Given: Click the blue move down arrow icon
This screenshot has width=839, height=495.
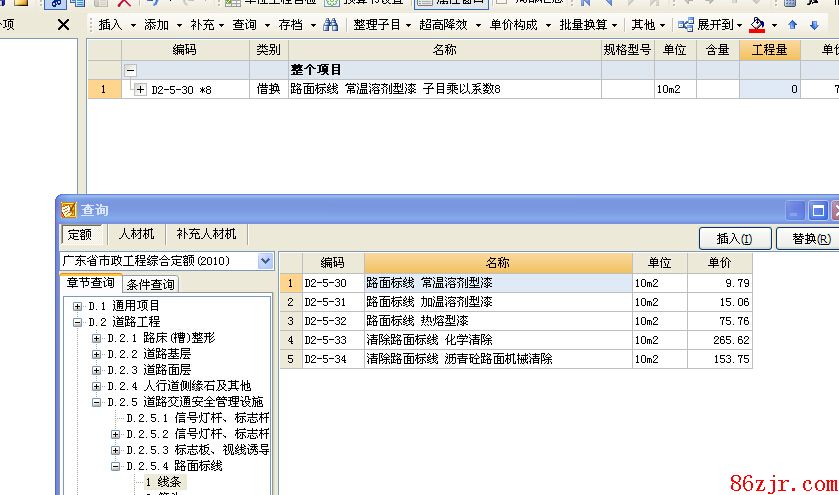Looking at the screenshot, I should (814, 25).
